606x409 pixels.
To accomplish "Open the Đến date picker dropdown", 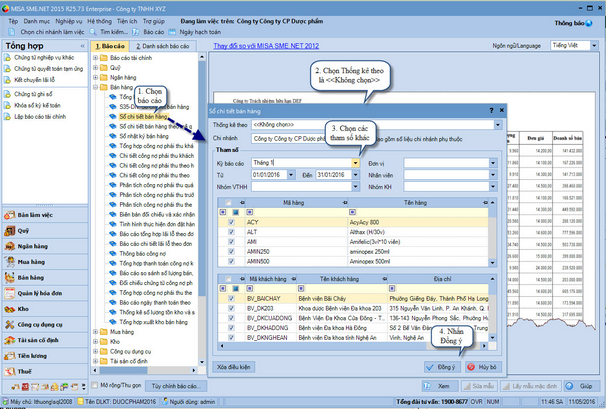I will pyautogui.click(x=355, y=175).
